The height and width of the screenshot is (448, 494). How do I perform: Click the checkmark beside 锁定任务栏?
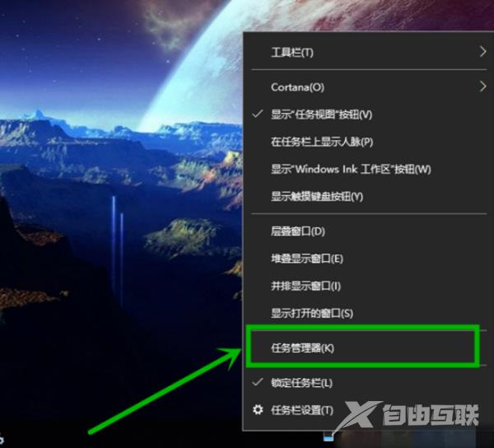pyautogui.click(x=258, y=382)
